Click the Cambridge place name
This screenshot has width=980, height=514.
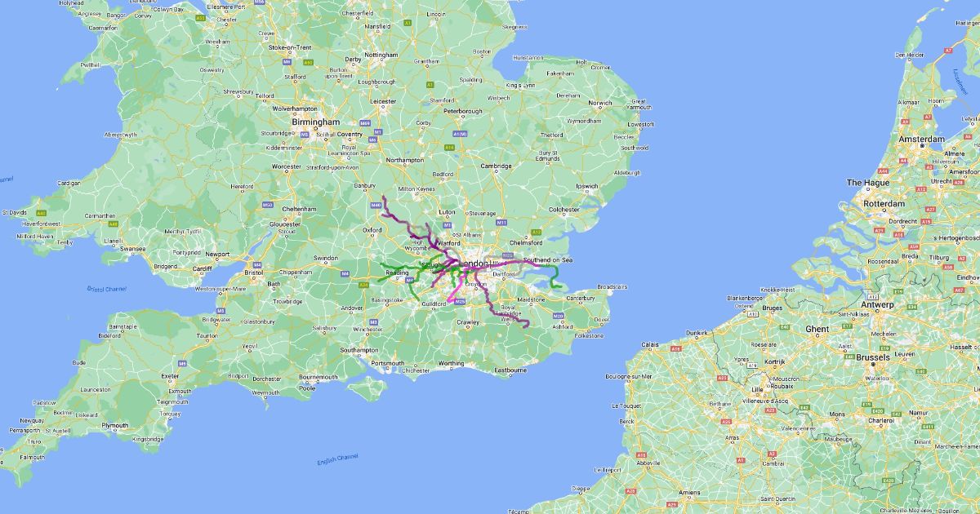496,166
